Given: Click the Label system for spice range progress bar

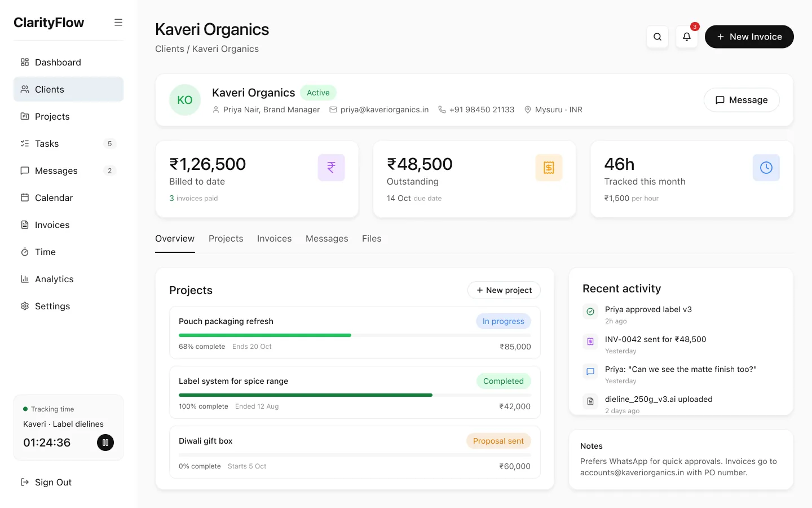Looking at the screenshot, I should click(355, 395).
